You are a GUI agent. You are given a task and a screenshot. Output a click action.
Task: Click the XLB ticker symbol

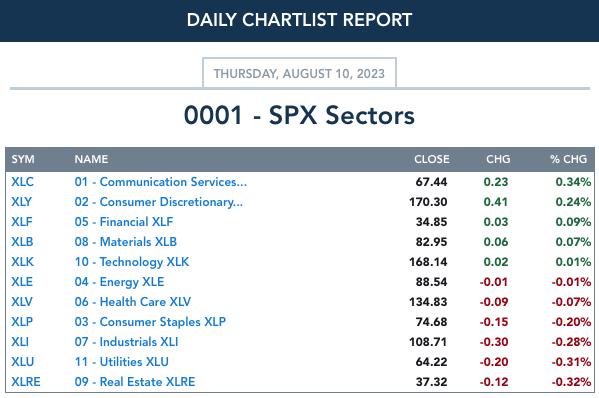click(x=22, y=242)
